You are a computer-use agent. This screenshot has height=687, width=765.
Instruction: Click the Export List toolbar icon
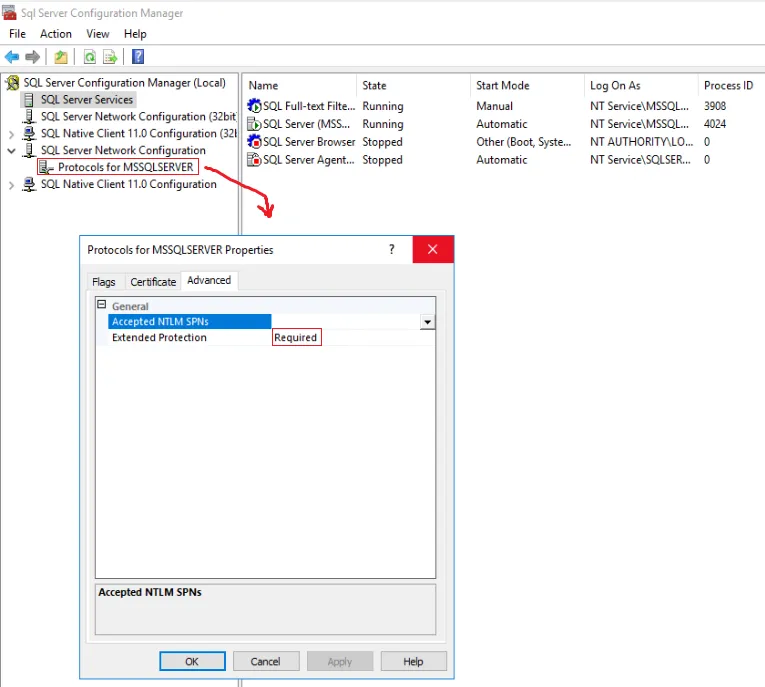point(110,57)
